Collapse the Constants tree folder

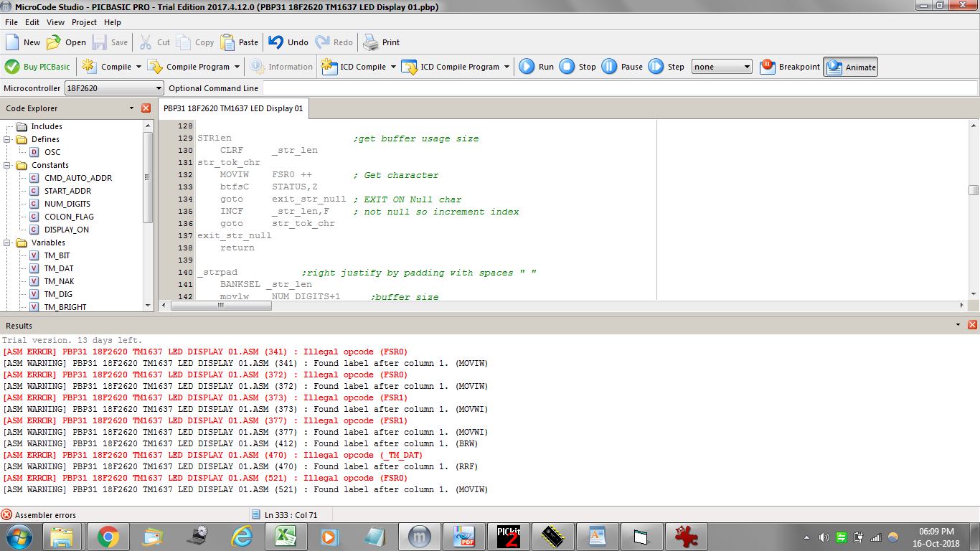coord(7,165)
